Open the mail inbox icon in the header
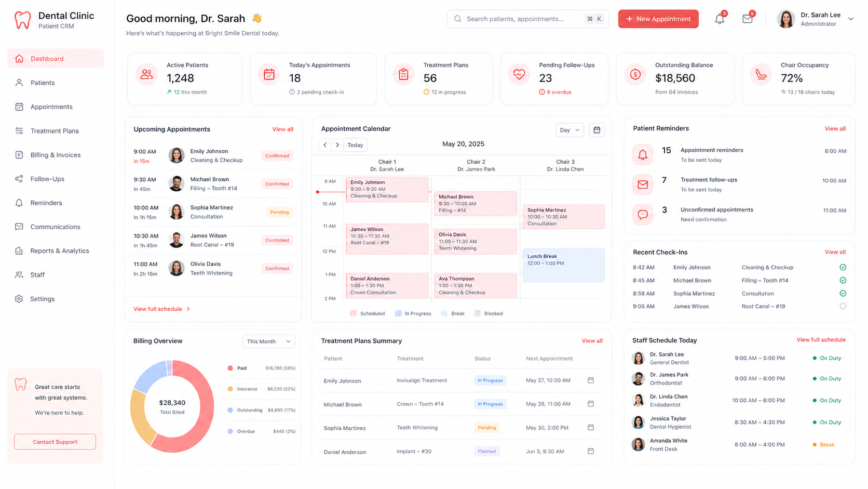The image size is (868, 489). coord(747,19)
